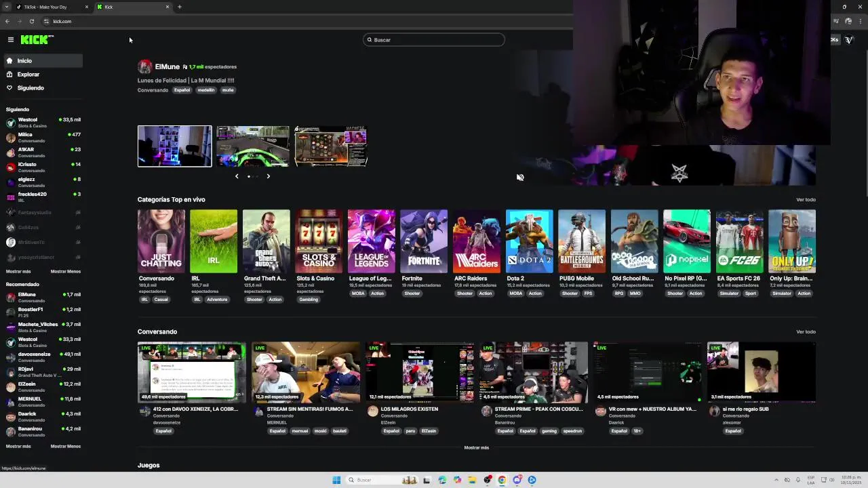Close the TikTok browser tab

87,7
